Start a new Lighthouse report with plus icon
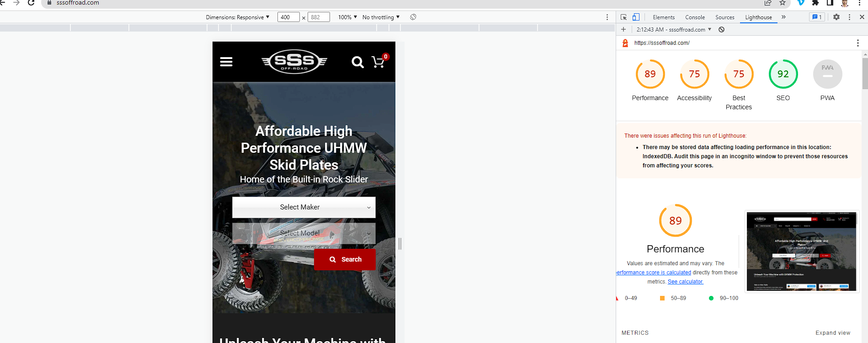 click(623, 29)
